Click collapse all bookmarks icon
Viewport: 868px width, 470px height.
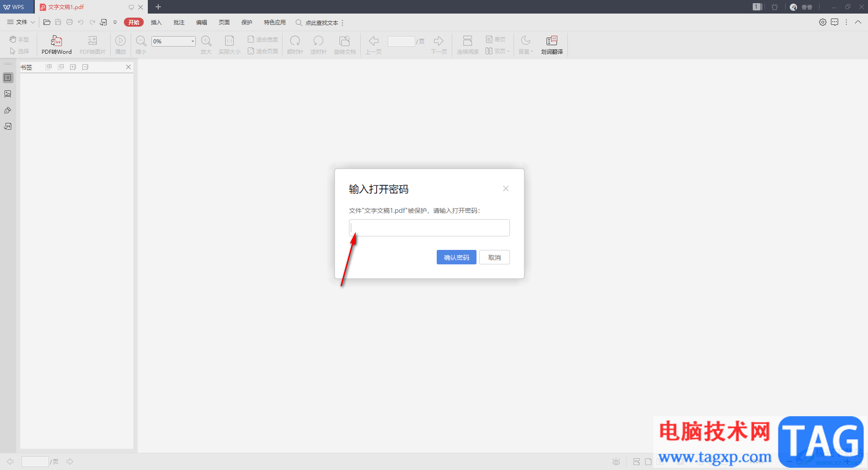point(61,67)
